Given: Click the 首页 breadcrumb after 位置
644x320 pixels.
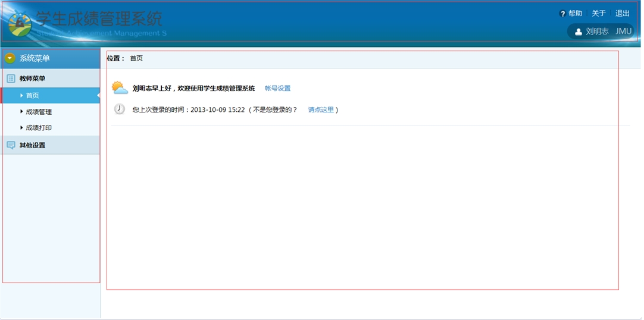Looking at the screenshot, I should tap(136, 58).
